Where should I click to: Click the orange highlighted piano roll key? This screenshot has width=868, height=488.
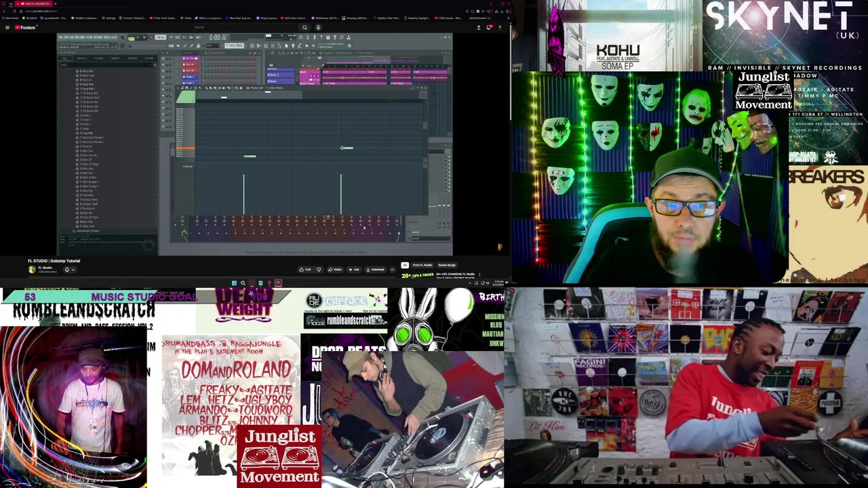(186, 148)
